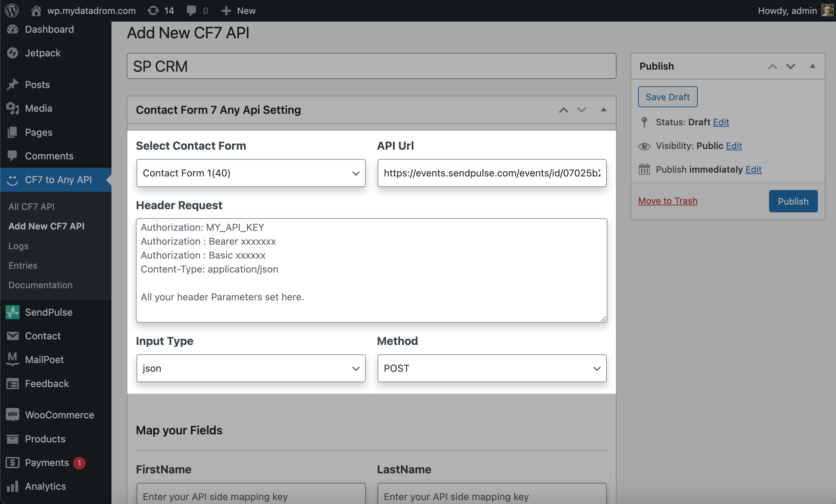Image resolution: width=836 pixels, height=504 pixels.
Task: Collapse Contact Form 7 Any Api Setting panel
Action: [x=604, y=110]
